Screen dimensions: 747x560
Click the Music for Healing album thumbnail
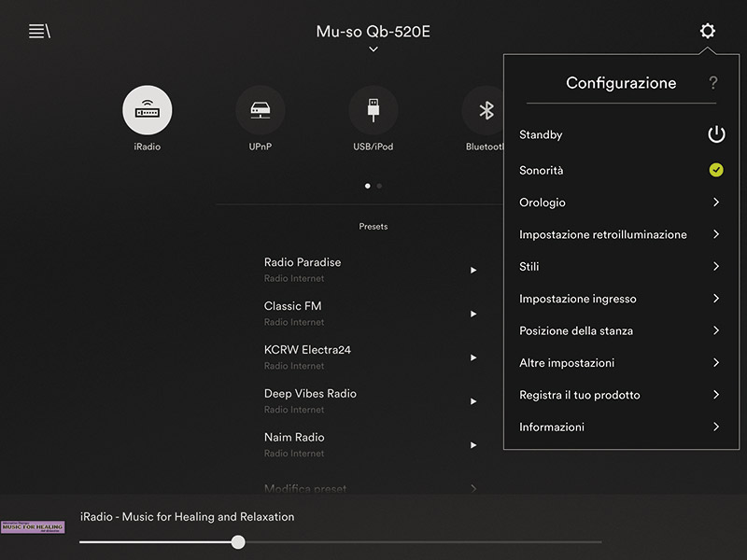(x=33, y=527)
